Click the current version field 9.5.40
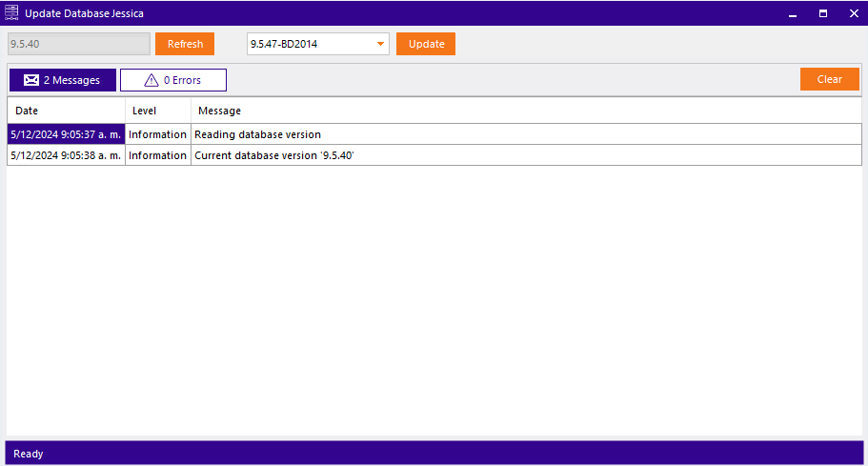Screen dimensions: 868x466 pos(79,44)
